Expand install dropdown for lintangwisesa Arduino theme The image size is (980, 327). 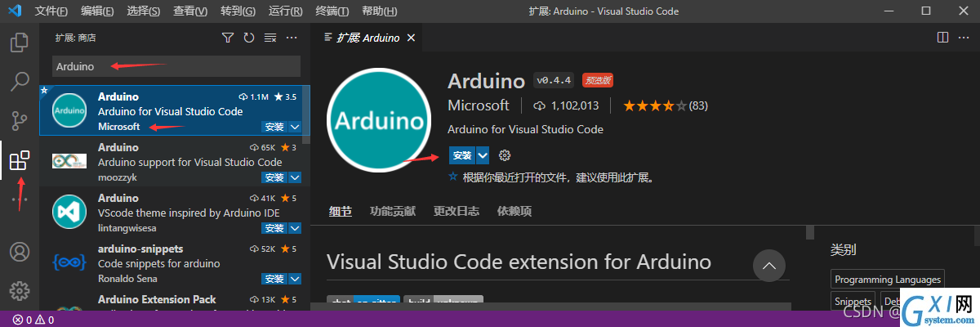(x=295, y=228)
